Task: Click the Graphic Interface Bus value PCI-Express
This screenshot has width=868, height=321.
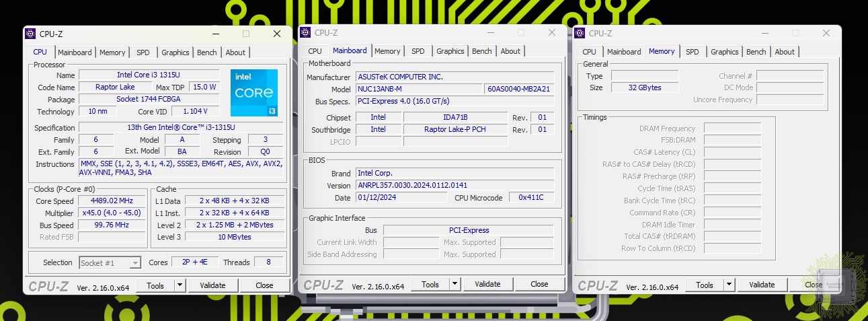Action: (x=469, y=231)
